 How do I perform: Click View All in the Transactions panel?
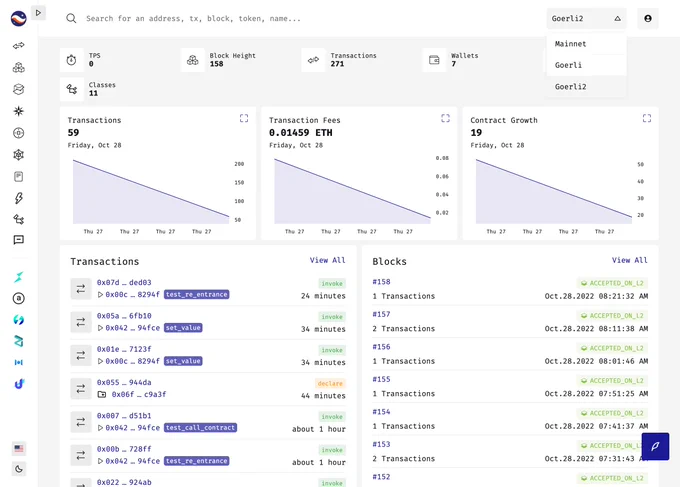coord(327,260)
